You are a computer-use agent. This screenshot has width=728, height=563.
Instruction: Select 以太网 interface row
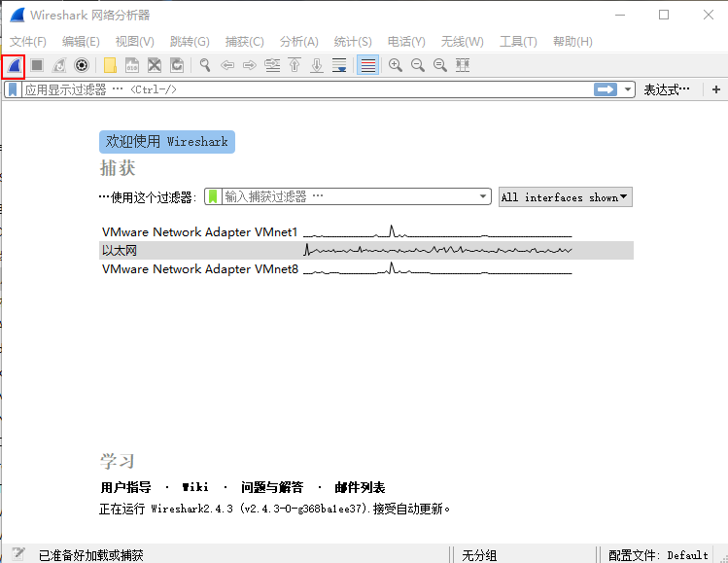click(x=366, y=250)
